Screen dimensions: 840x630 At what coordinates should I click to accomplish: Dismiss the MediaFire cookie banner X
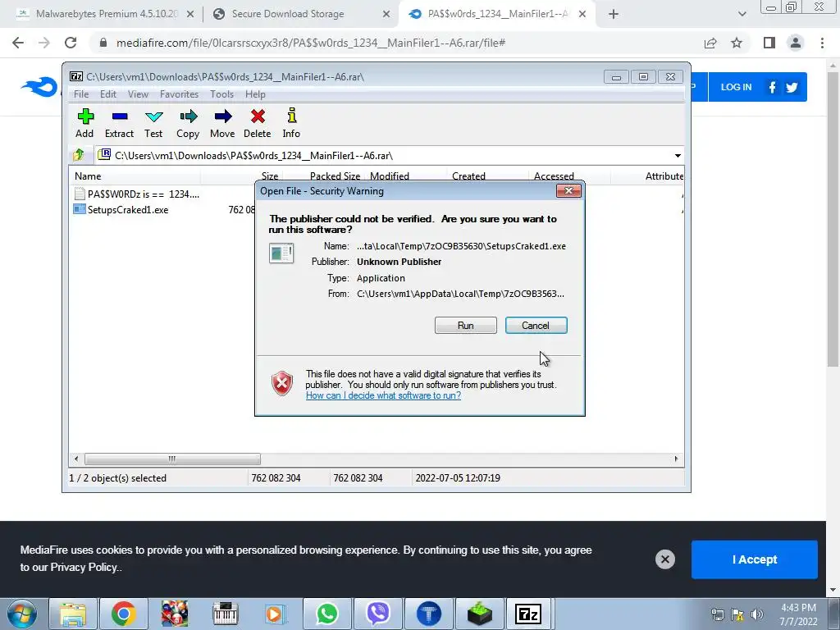click(x=664, y=559)
